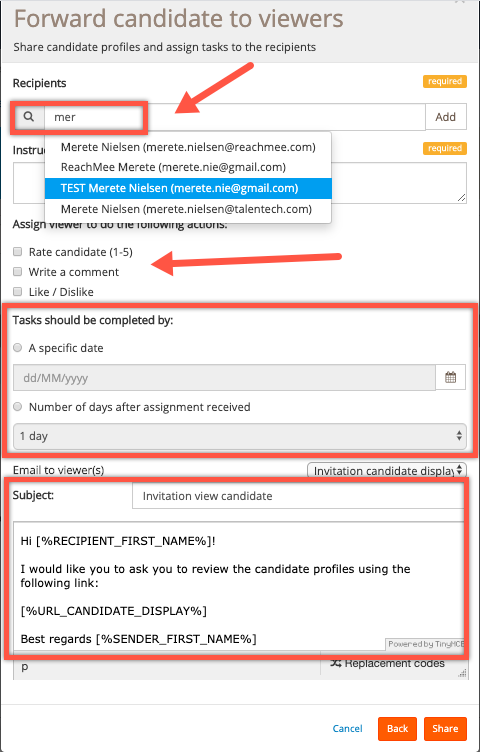Click into the Subject input field
The height and width of the screenshot is (752, 480).
pyautogui.click(x=297, y=496)
